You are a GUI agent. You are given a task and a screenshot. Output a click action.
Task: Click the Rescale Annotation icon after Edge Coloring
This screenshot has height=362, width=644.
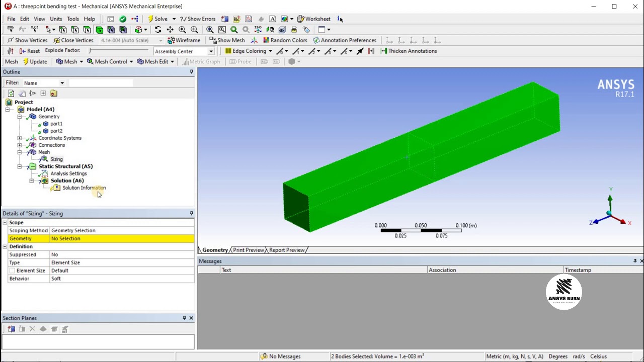click(x=371, y=51)
